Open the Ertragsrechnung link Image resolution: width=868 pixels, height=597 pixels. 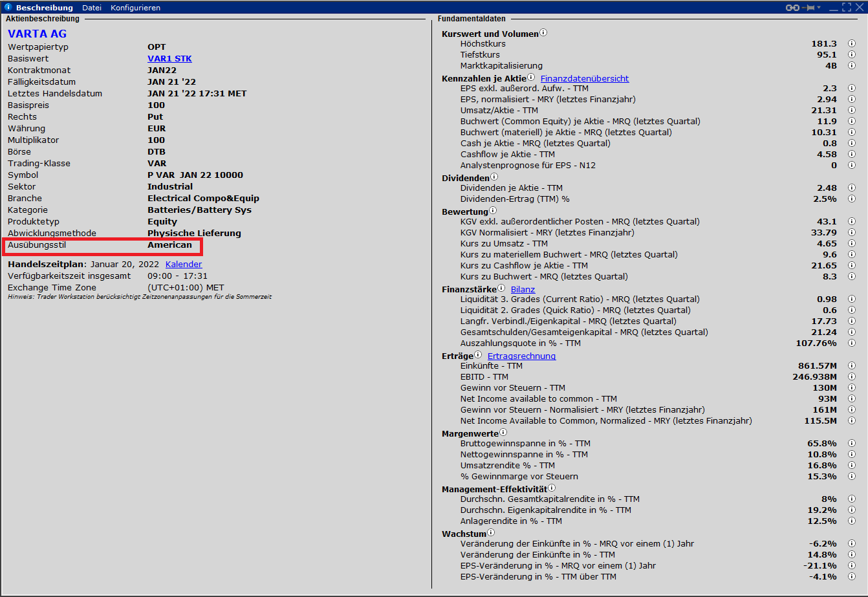pyautogui.click(x=521, y=356)
